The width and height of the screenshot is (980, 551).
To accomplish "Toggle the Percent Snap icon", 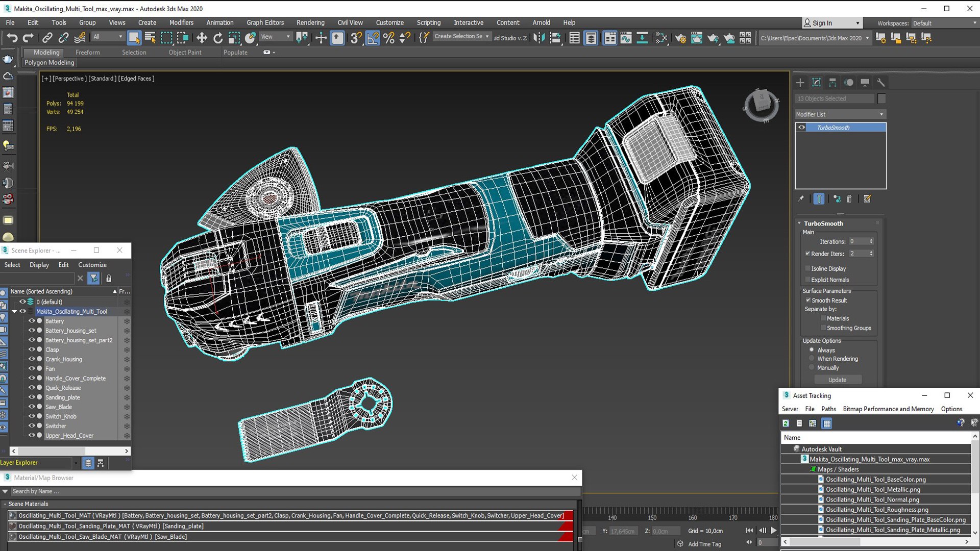I will tap(389, 38).
